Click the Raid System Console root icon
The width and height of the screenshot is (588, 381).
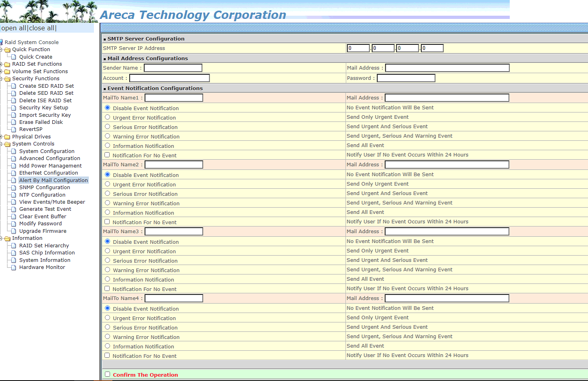tap(1, 42)
